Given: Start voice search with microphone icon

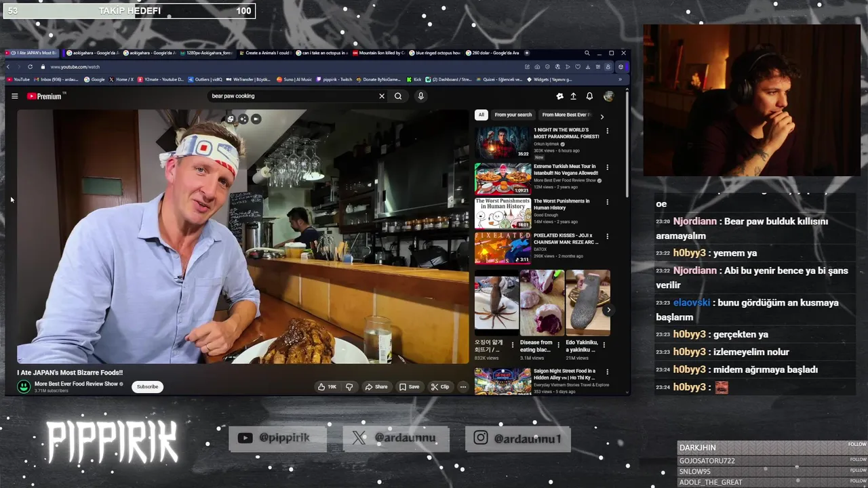Looking at the screenshot, I should [420, 96].
